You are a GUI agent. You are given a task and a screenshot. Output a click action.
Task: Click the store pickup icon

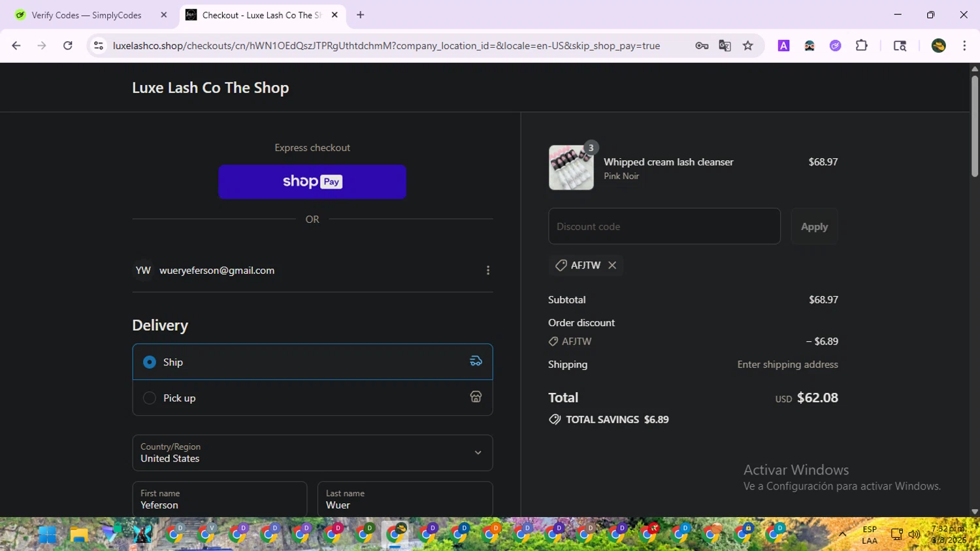[x=476, y=397]
